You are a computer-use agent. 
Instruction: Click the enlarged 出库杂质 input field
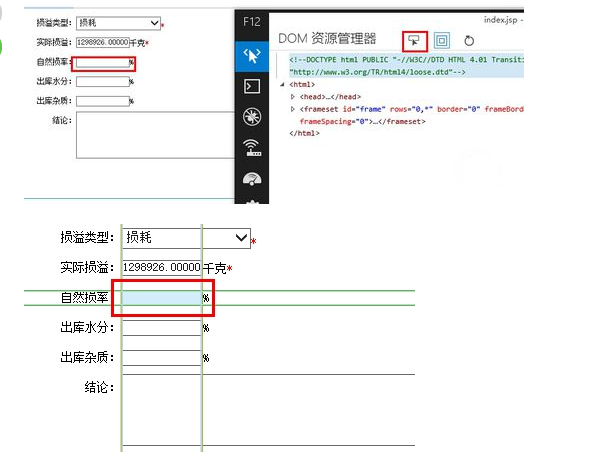coord(162,358)
